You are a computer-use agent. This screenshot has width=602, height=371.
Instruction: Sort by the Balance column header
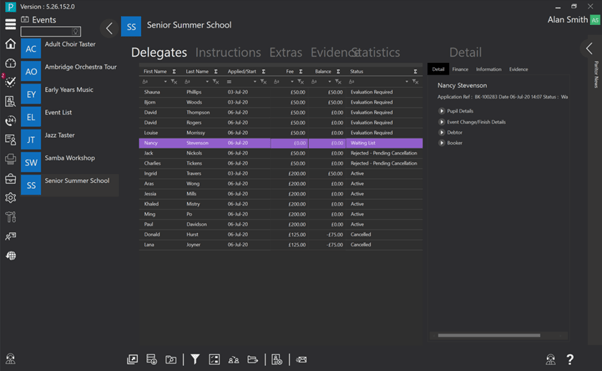point(323,71)
